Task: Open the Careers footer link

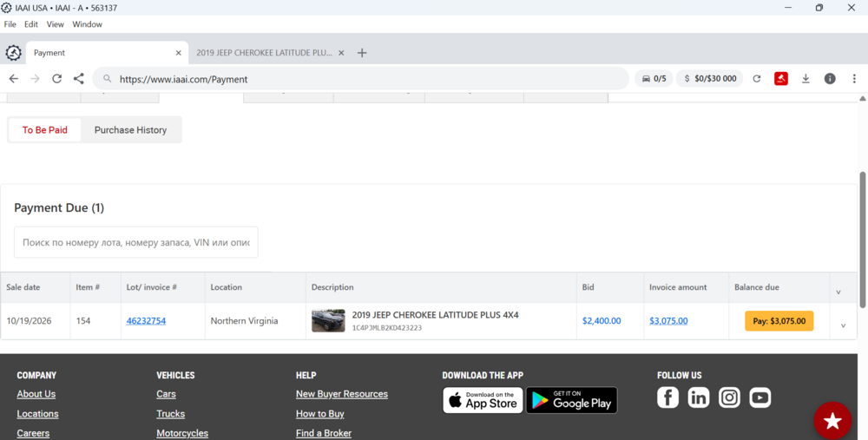Action: [x=33, y=433]
